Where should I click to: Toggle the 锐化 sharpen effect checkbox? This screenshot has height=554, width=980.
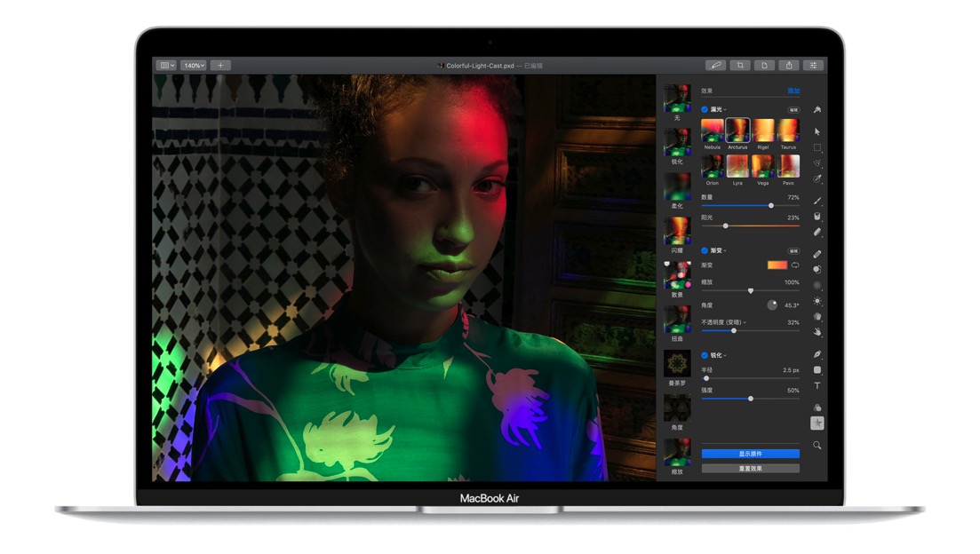point(705,355)
